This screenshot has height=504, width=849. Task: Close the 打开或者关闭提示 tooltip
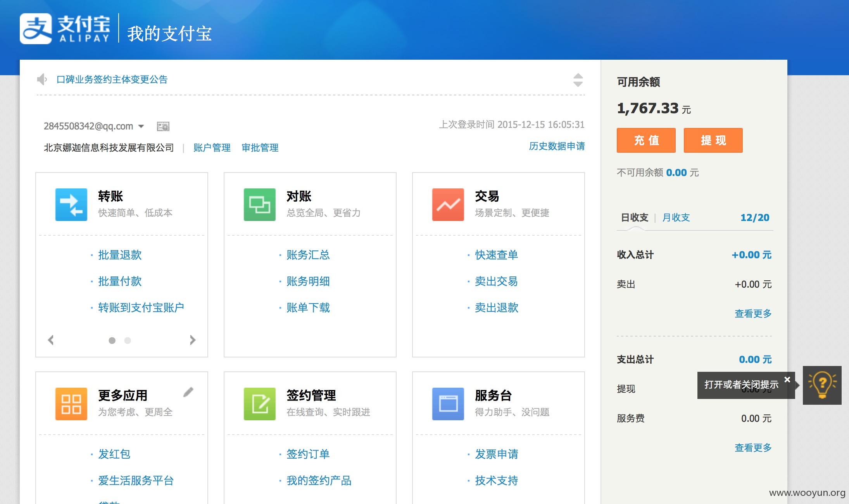click(787, 380)
